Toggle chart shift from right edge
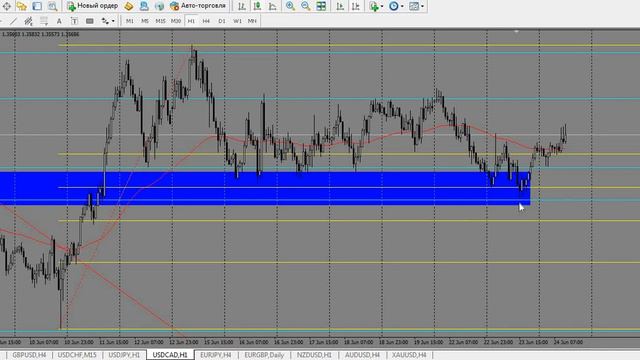 [356, 6]
